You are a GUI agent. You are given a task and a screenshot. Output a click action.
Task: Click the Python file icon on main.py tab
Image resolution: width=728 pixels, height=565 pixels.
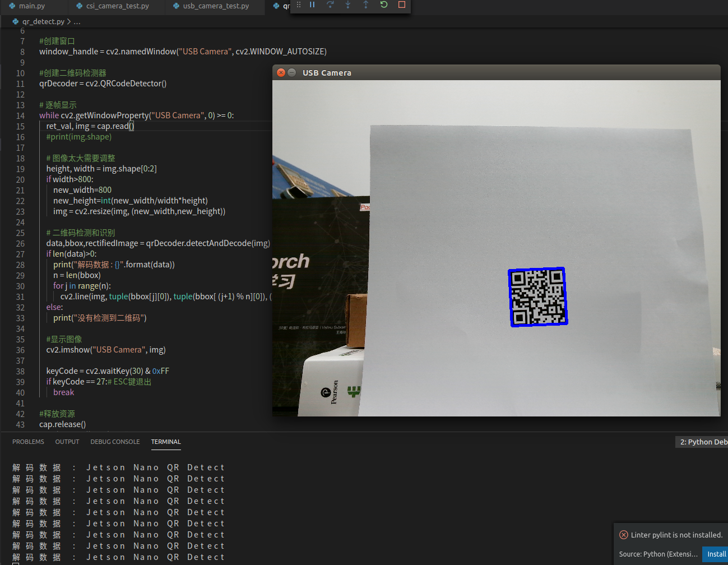point(12,6)
